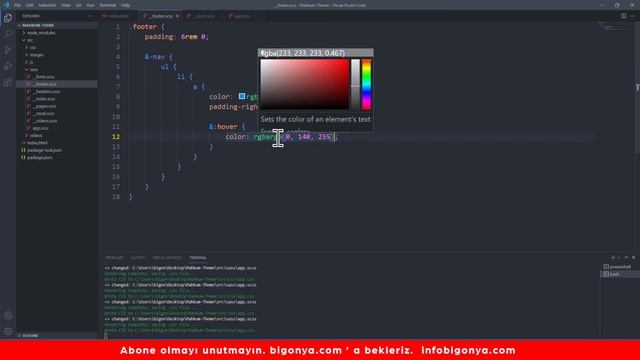Expand the OUTLINE section
This screenshot has height=360, width=640.
click(x=57, y=336)
